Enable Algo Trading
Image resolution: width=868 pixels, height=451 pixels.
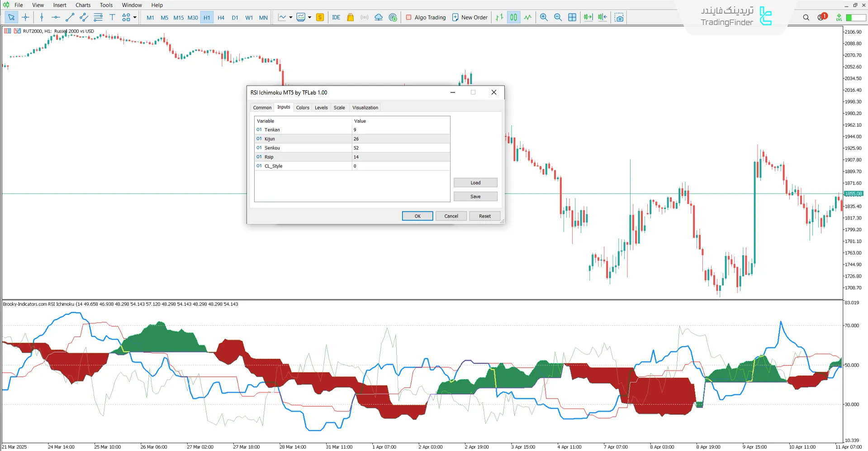coord(425,17)
